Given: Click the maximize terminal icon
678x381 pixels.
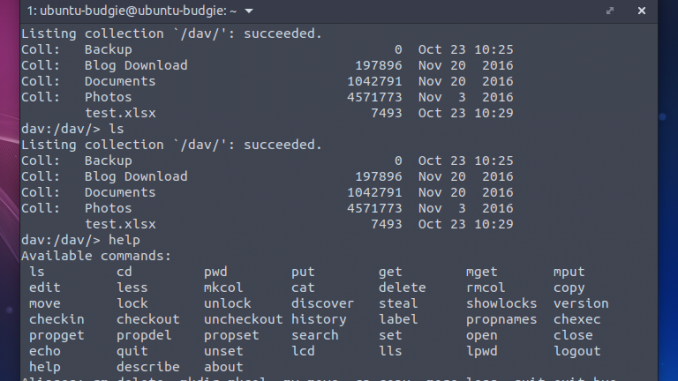Looking at the screenshot, I should 610,11.
